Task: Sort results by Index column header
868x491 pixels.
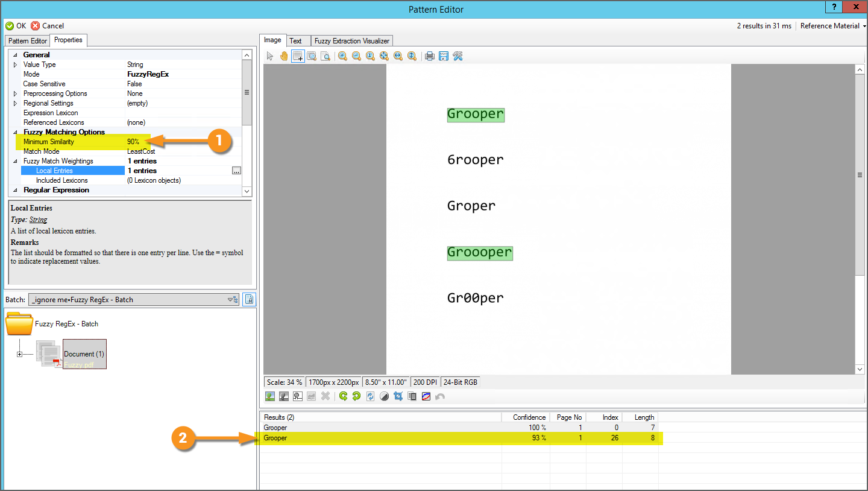Action: click(604, 417)
